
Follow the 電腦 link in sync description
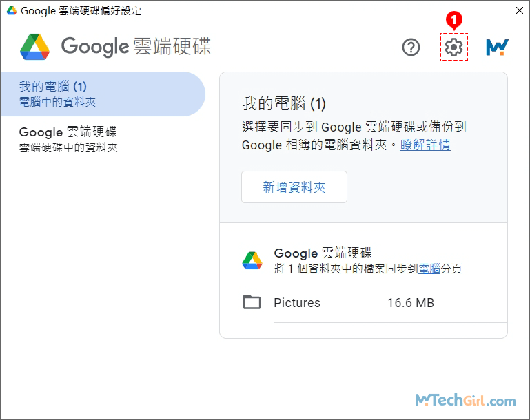coord(429,269)
